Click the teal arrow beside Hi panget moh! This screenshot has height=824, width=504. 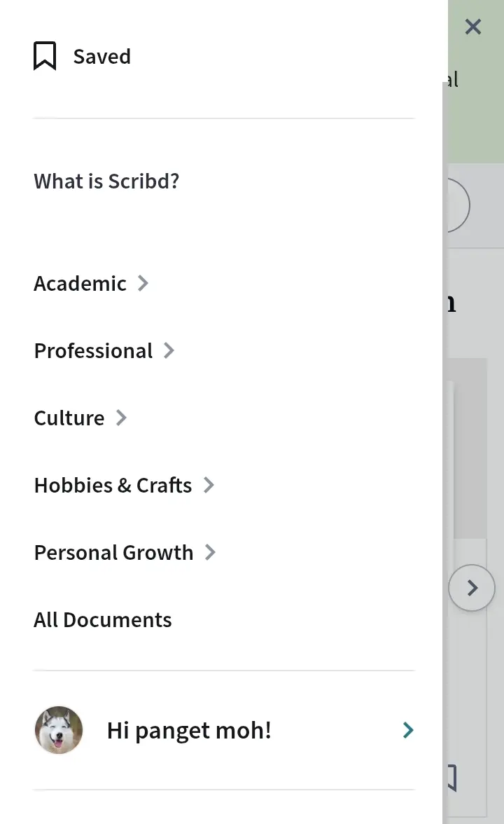click(x=408, y=730)
